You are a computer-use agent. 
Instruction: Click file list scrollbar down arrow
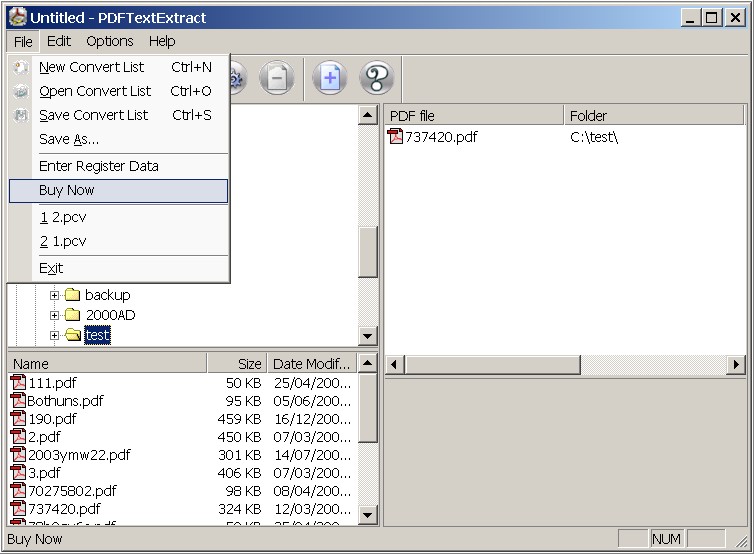coord(368,515)
